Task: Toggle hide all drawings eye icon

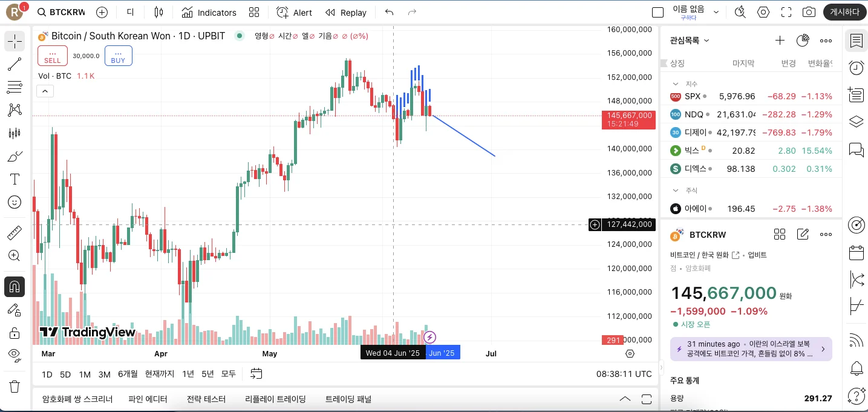Action: coord(15,355)
